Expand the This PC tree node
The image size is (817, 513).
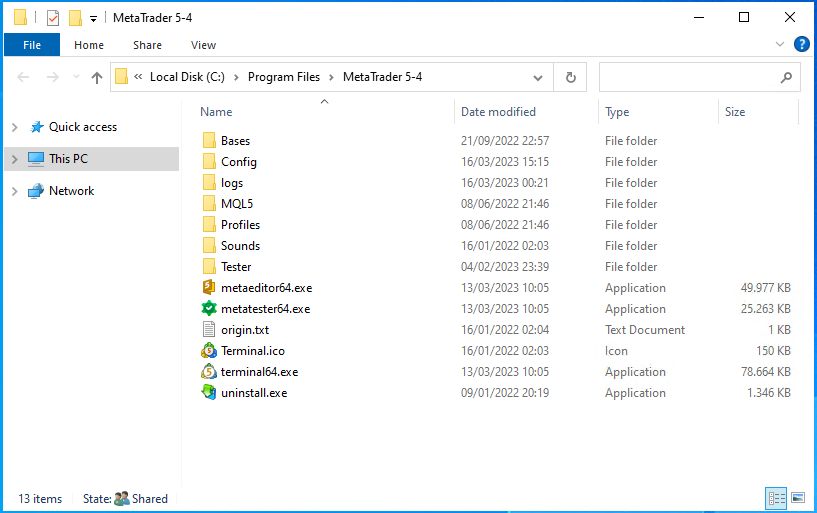click(x=15, y=159)
